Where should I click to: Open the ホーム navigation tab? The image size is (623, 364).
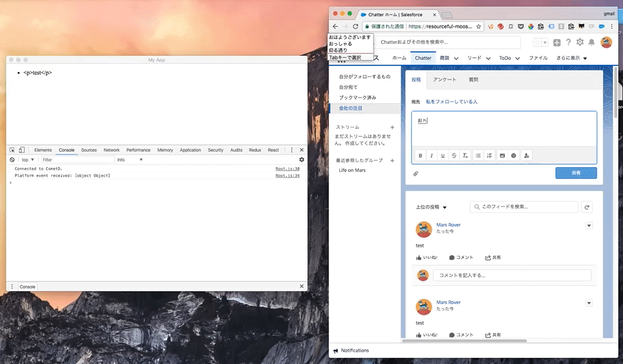point(399,58)
